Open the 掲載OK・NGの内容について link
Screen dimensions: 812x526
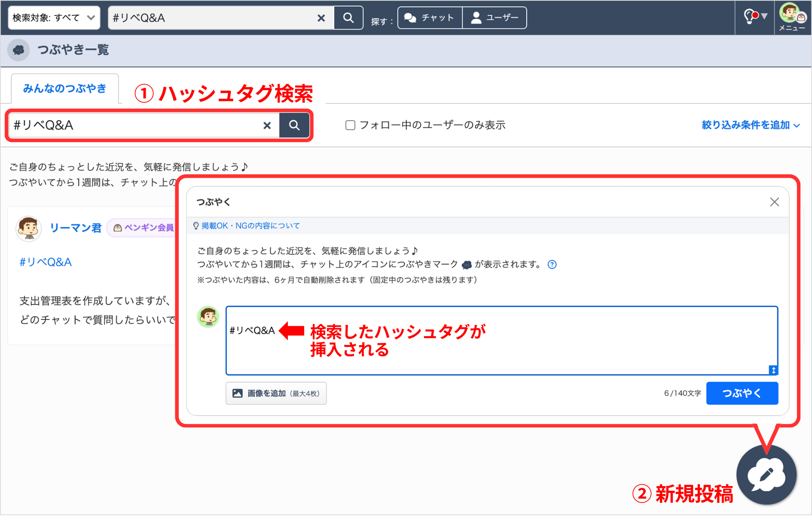coord(251,225)
